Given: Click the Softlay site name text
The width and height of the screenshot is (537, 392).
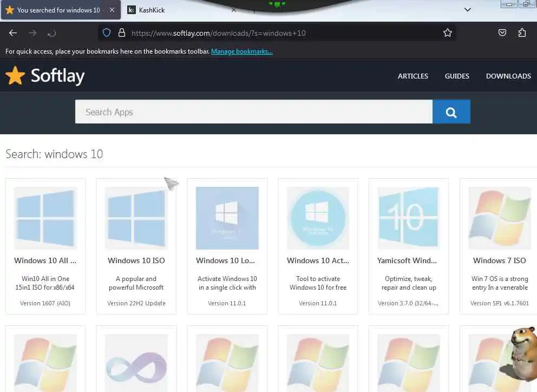Looking at the screenshot, I should (x=57, y=76).
